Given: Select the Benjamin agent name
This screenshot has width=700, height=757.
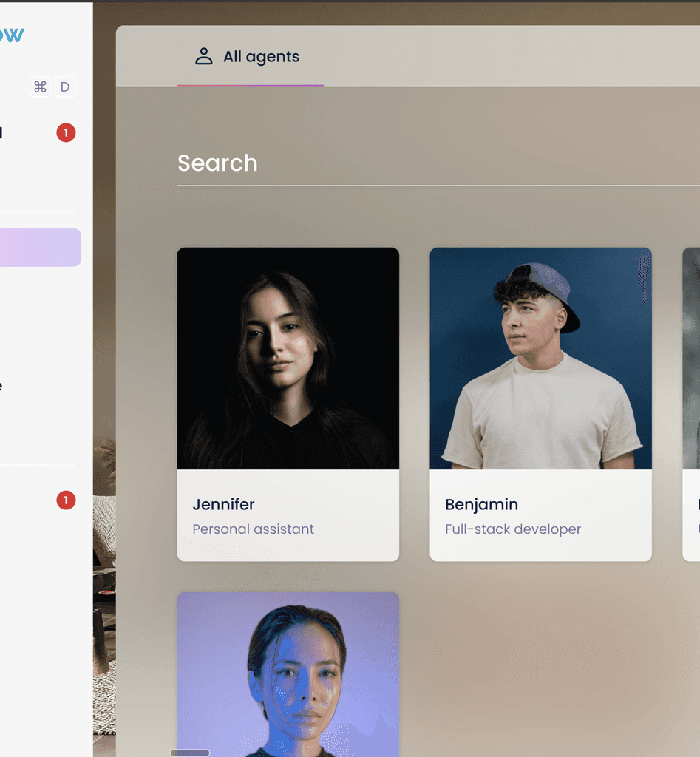Looking at the screenshot, I should tap(481, 504).
